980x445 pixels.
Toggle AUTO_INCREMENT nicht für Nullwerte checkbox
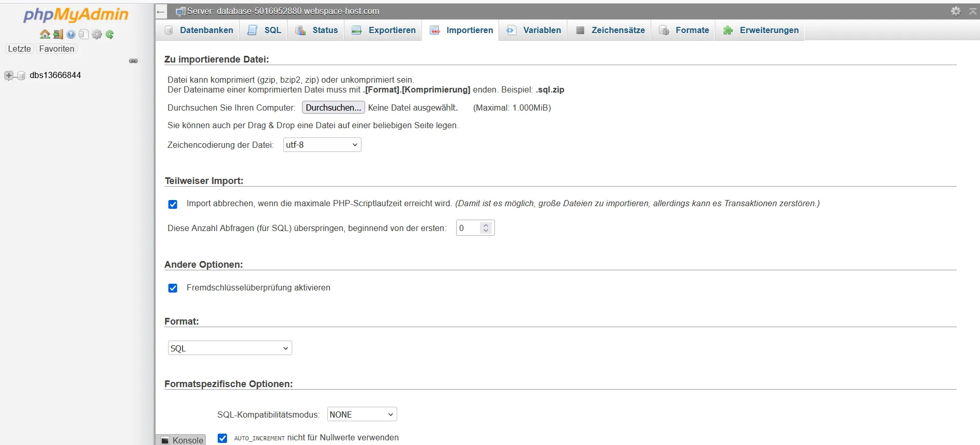pyautogui.click(x=222, y=438)
